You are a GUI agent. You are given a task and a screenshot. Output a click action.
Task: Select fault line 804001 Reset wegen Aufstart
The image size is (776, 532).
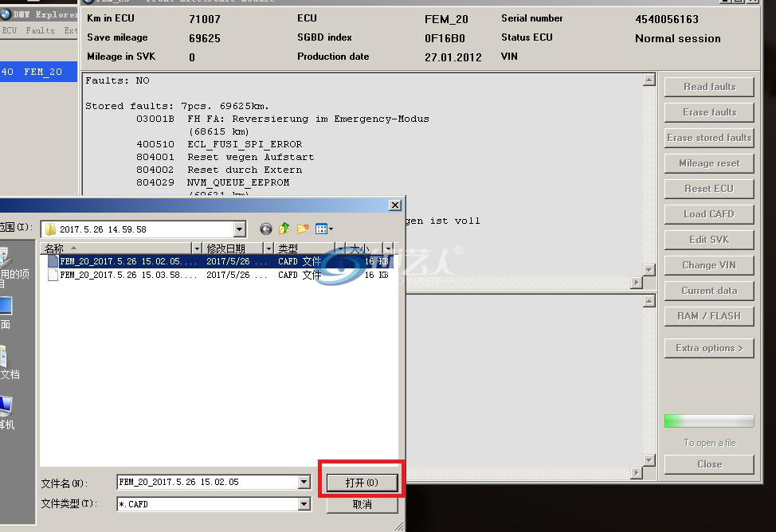click(225, 158)
